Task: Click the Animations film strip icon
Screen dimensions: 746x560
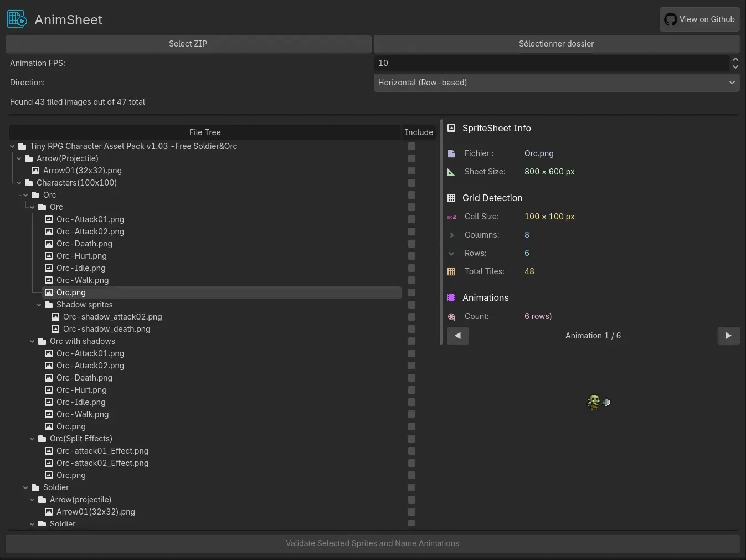Action: tap(451, 297)
